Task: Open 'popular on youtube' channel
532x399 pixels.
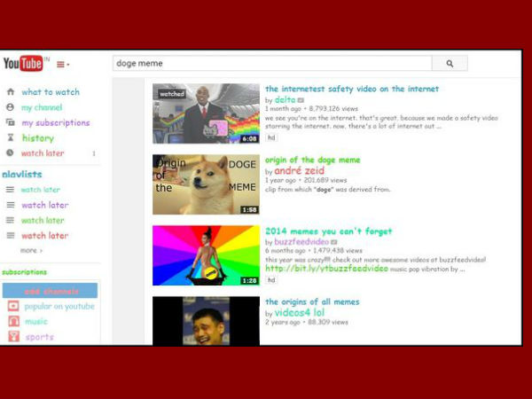Action: (x=59, y=307)
